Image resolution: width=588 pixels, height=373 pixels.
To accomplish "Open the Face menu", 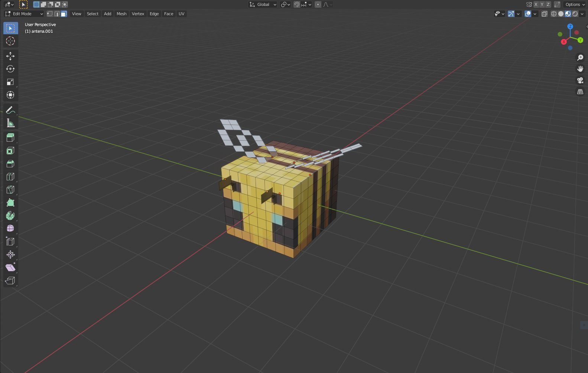I will pyautogui.click(x=169, y=14).
